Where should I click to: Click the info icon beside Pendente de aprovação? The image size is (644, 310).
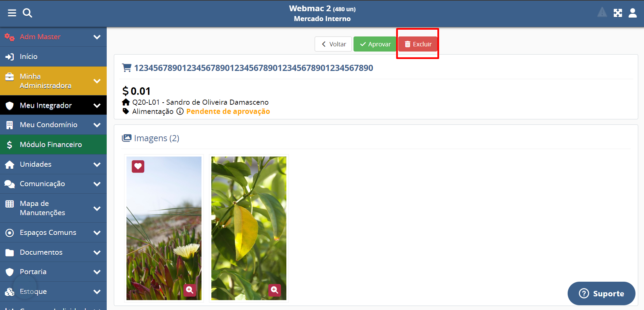coord(180,112)
